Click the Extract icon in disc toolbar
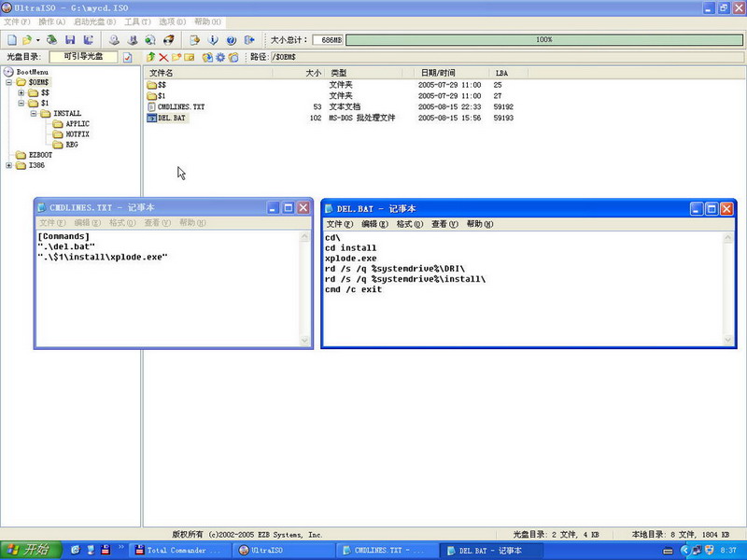Screen dimensions: 747x560 pyautogui.click(x=207, y=57)
